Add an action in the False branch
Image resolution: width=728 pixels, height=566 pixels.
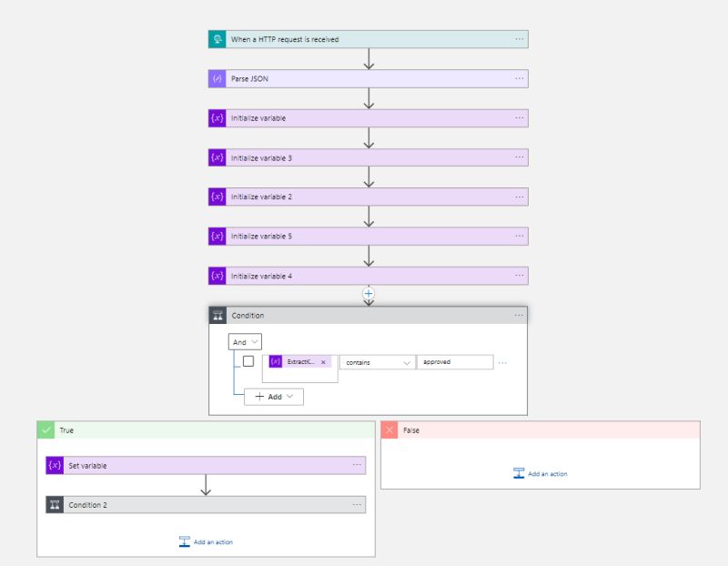coord(541,473)
